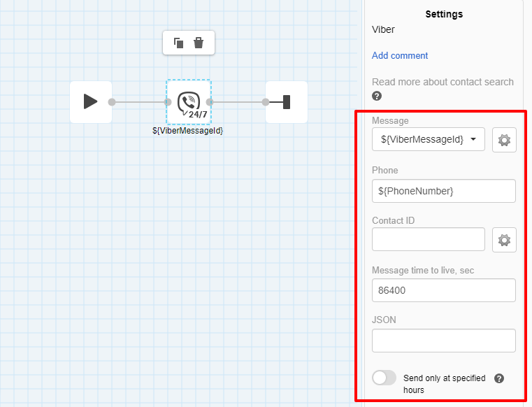The image size is (532, 407).
Task: Open the gear settings next to Message
Action: [x=504, y=140]
